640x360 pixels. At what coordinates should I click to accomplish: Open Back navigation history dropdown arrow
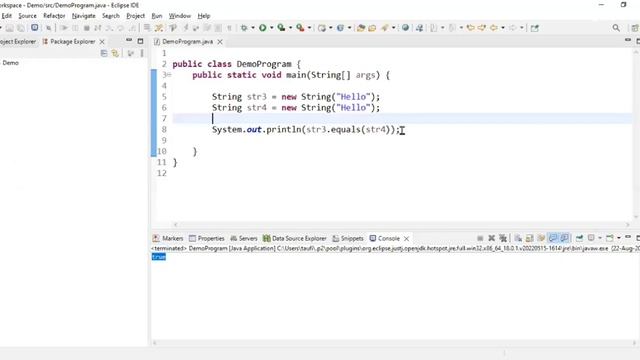tap(503, 28)
